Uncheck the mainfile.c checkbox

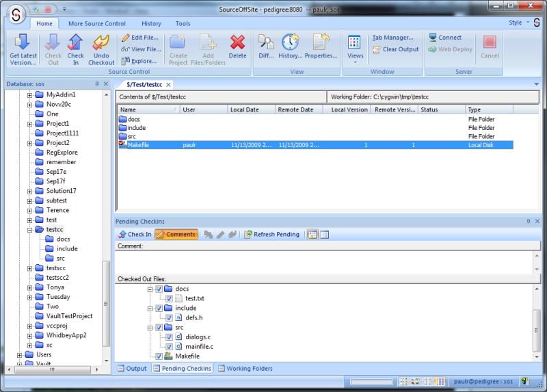click(169, 347)
